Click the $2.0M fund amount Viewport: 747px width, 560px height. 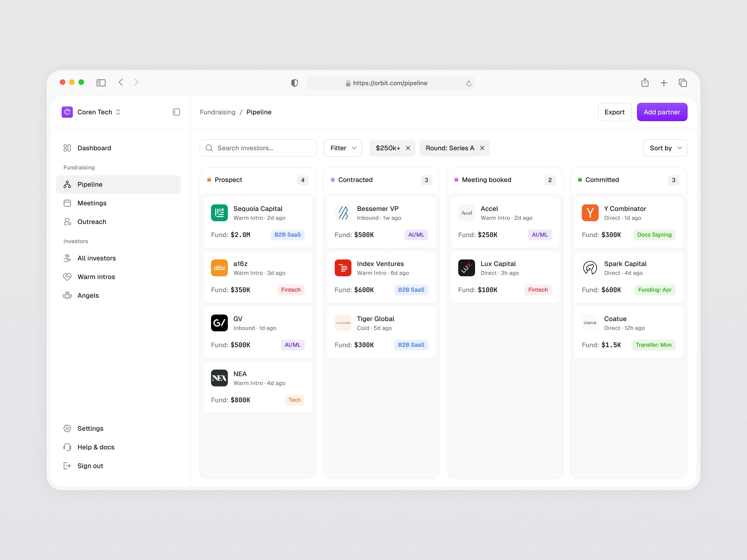pyautogui.click(x=240, y=235)
